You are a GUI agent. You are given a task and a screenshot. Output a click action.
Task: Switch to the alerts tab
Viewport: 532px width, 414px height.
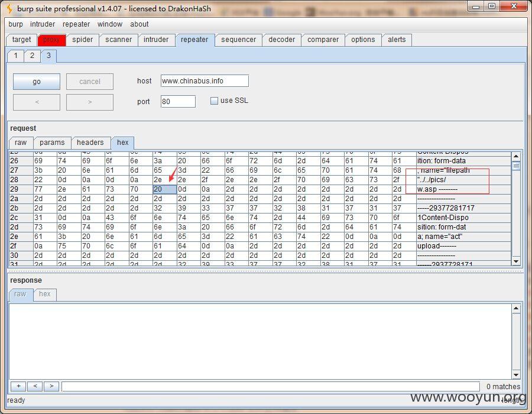coord(397,40)
